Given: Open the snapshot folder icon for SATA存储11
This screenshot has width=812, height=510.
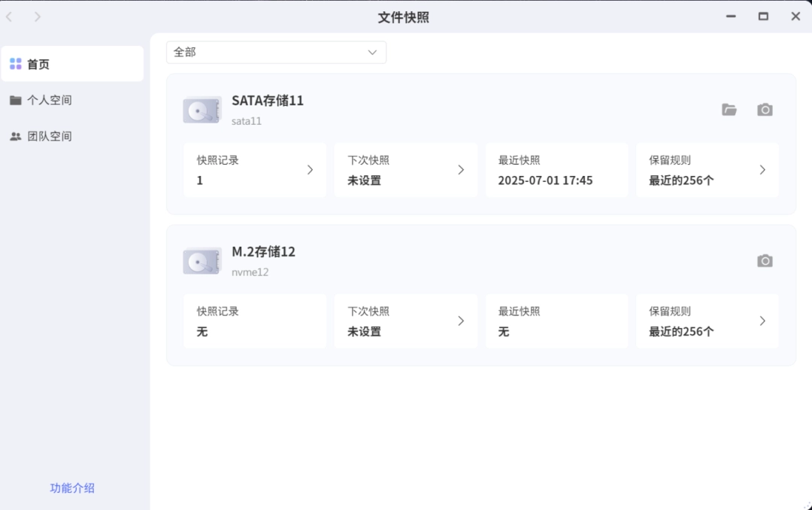Looking at the screenshot, I should point(729,110).
